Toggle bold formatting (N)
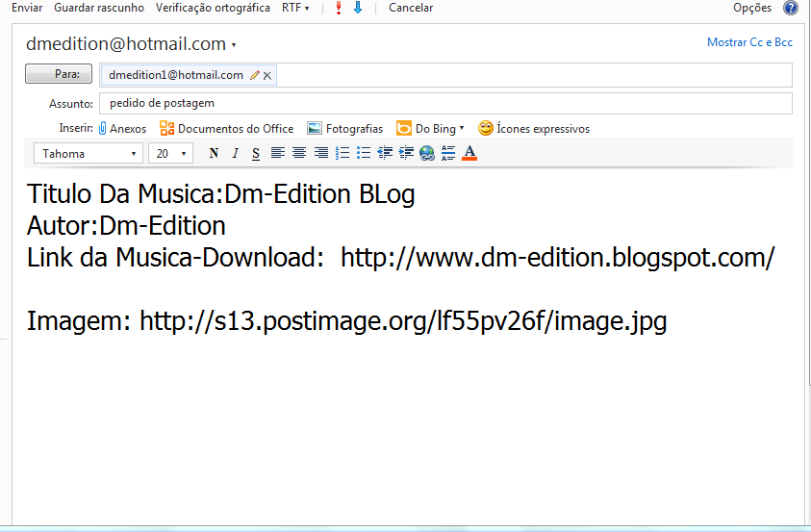 214,153
